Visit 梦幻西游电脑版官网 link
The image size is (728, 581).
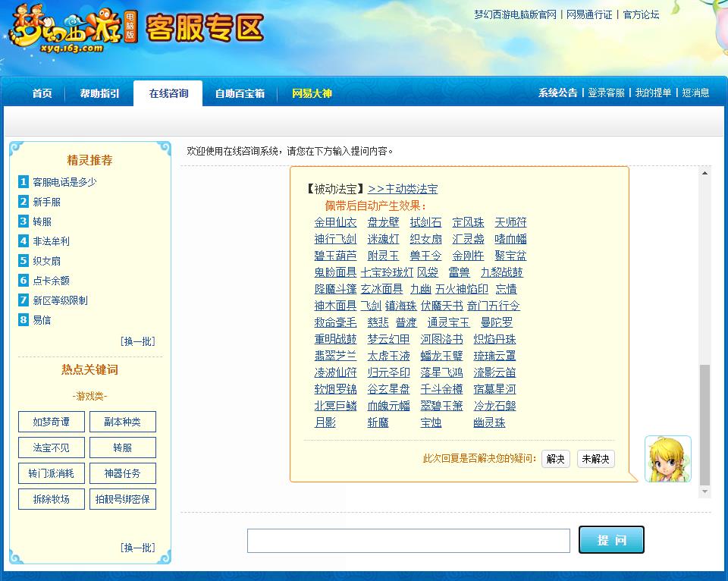(x=515, y=14)
